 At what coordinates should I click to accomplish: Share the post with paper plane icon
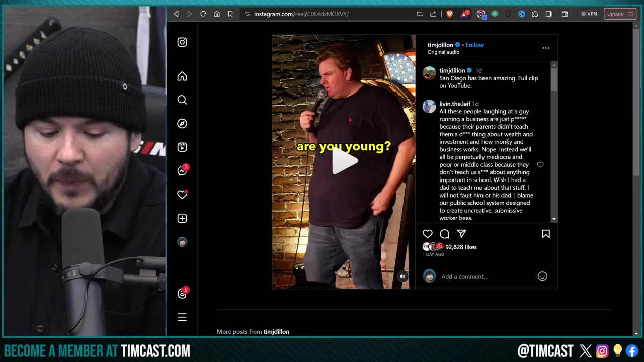point(461,234)
